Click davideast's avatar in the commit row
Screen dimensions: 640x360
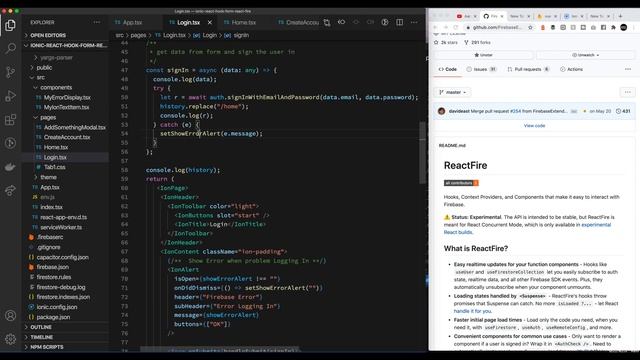pyautogui.click(x=441, y=111)
